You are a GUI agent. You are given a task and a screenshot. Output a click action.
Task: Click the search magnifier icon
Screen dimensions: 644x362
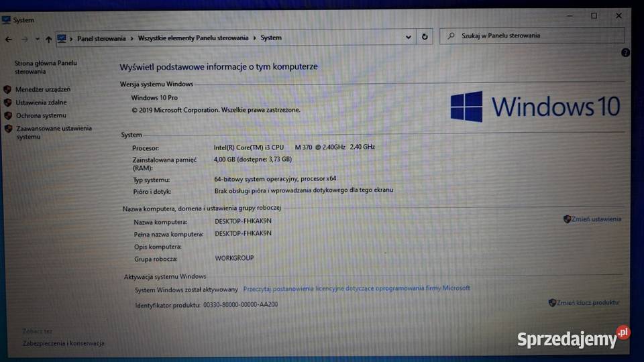tap(451, 36)
